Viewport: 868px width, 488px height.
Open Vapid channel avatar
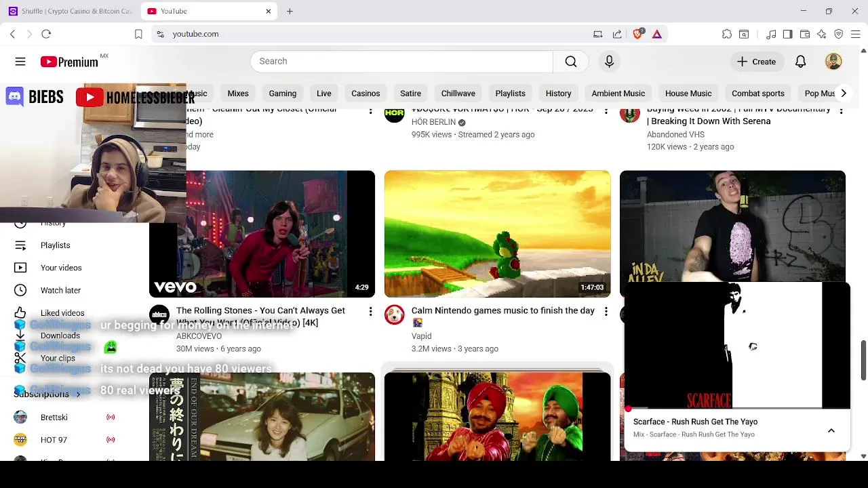(x=395, y=315)
